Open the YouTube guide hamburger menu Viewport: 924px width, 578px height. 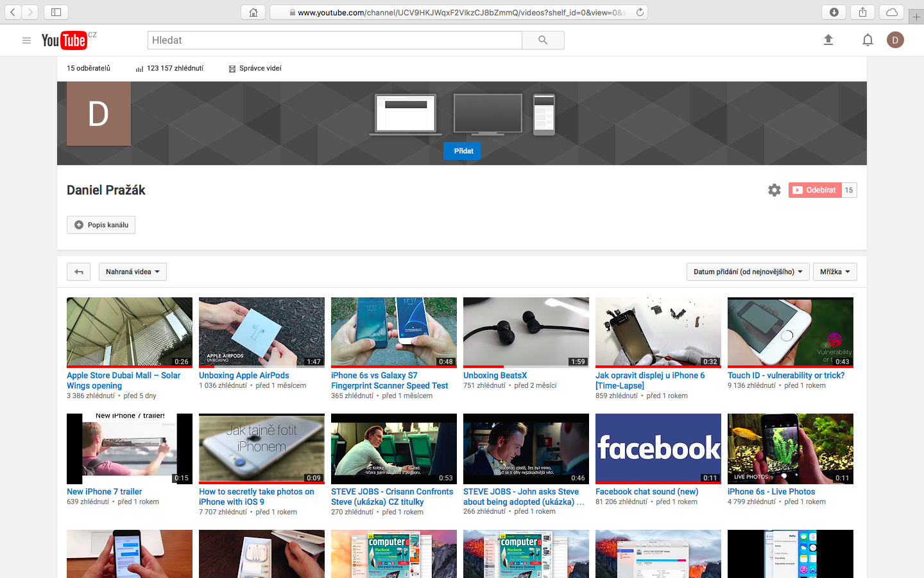pyautogui.click(x=26, y=40)
